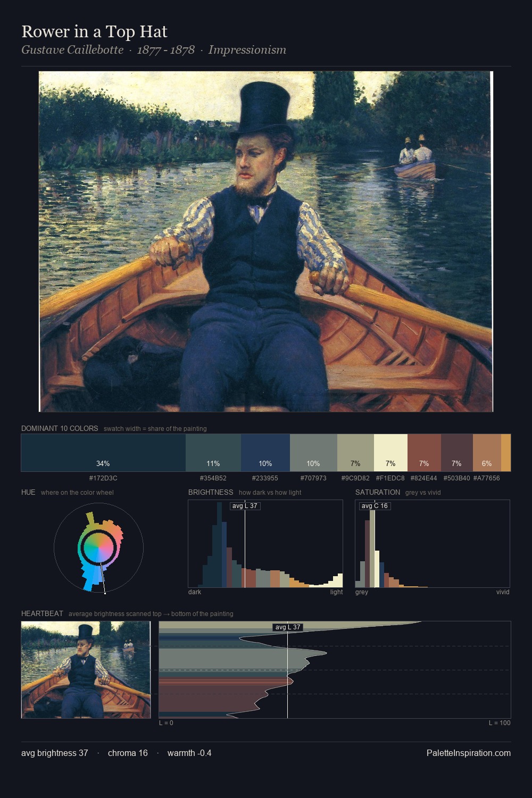
Task: Click 'grey vs vivid' caption
Action: click(423, 493)
